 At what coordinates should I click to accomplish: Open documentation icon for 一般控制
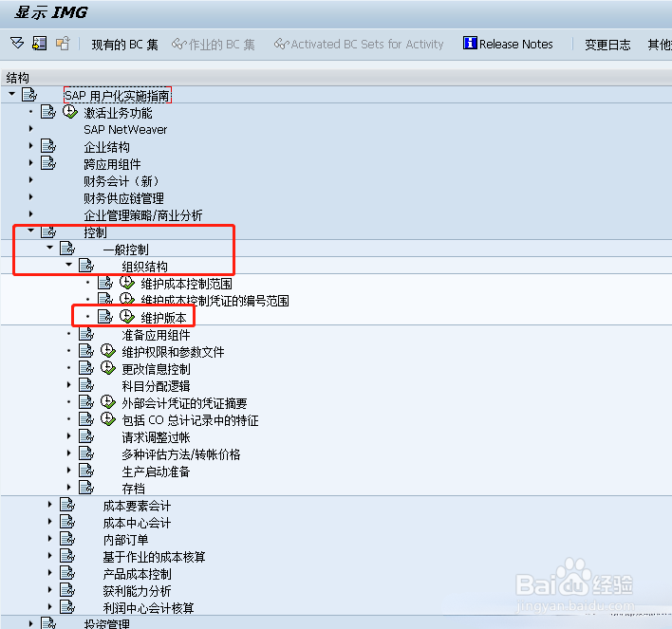point(67,249)
